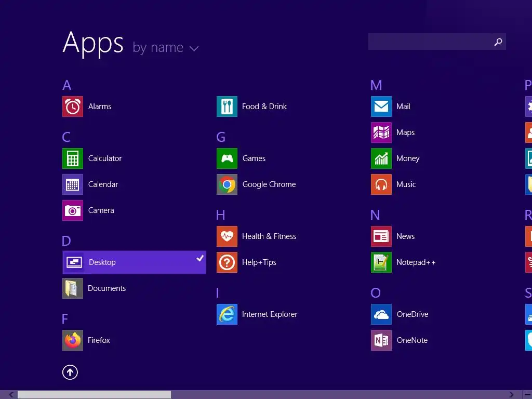Click the 'Health & Fitness' label text
Viewport: 532px width, 399px height.
(x=269, y=236)
